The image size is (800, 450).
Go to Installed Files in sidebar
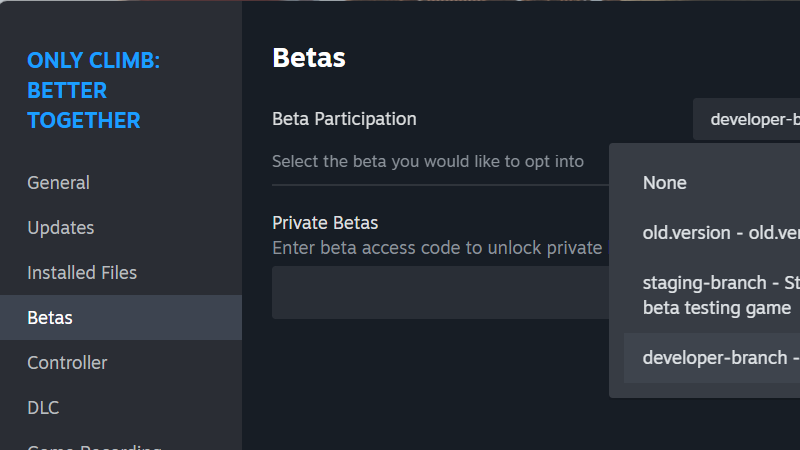pos(82,273)
